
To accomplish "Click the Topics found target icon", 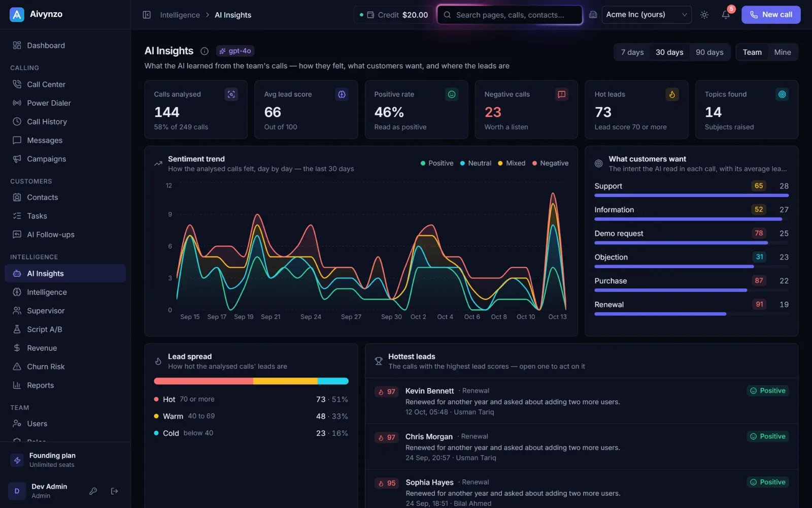I will [x=782, y=94].
